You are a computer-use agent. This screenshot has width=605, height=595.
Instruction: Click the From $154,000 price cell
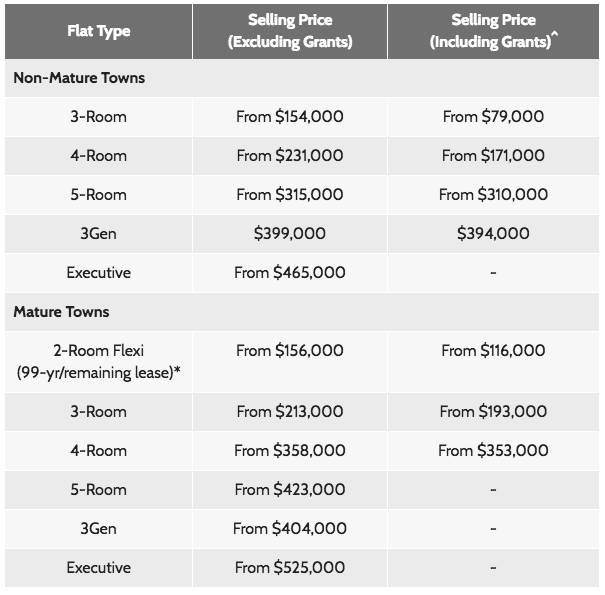290,117
